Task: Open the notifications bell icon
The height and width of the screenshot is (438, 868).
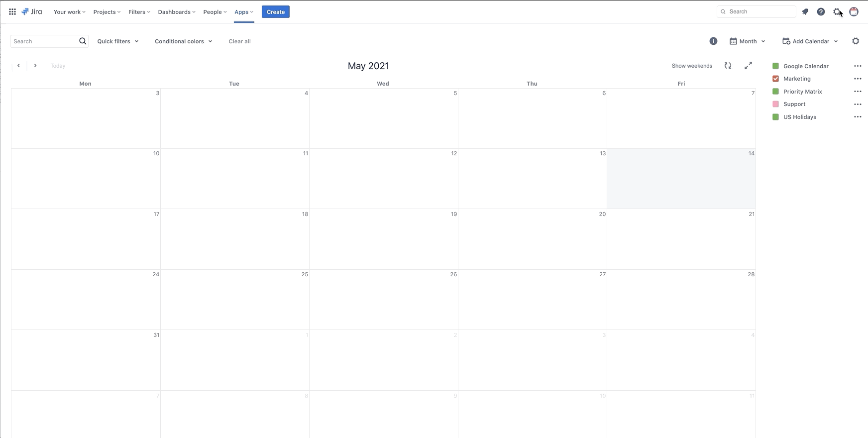Action: (805, 11)
